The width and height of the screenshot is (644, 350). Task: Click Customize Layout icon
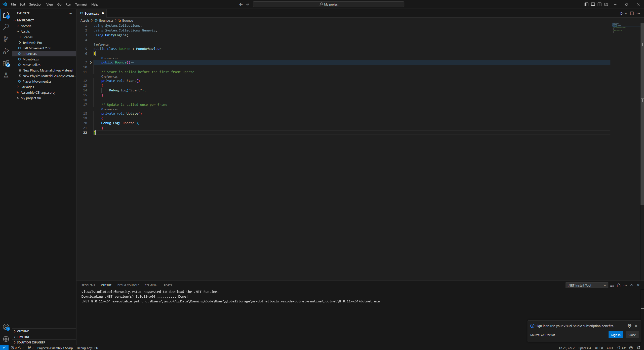pos(606,4)
